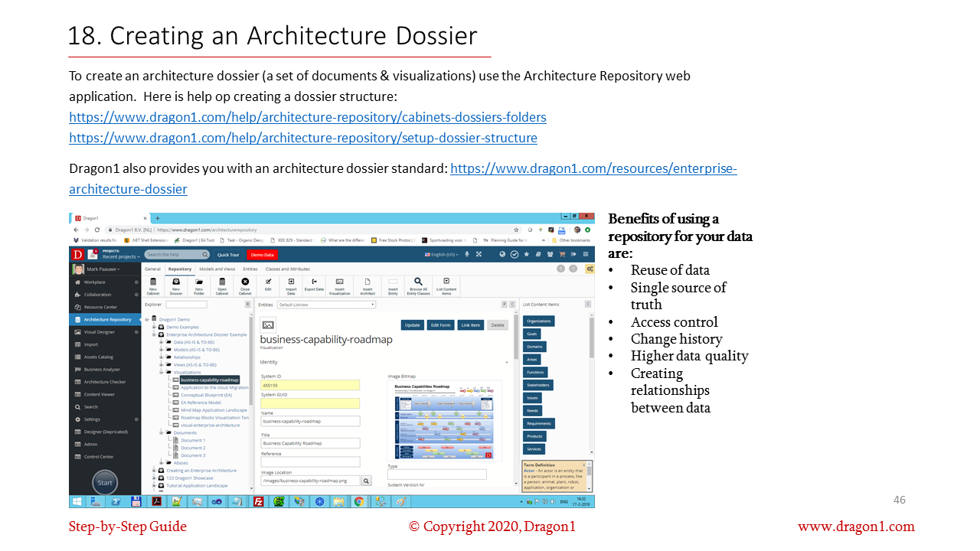Select Document 2 in the explorer tree

tap(193, 448)
